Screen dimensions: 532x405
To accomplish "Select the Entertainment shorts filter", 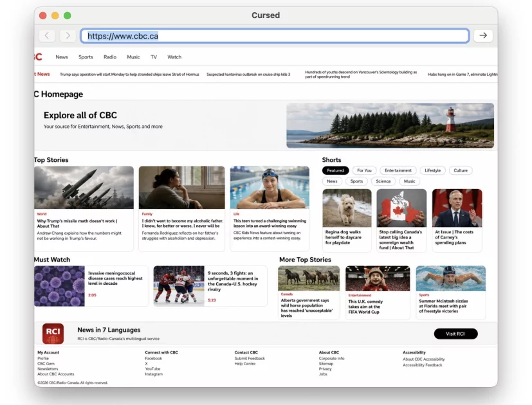I will pyautogui.click(x=398, y=170).
